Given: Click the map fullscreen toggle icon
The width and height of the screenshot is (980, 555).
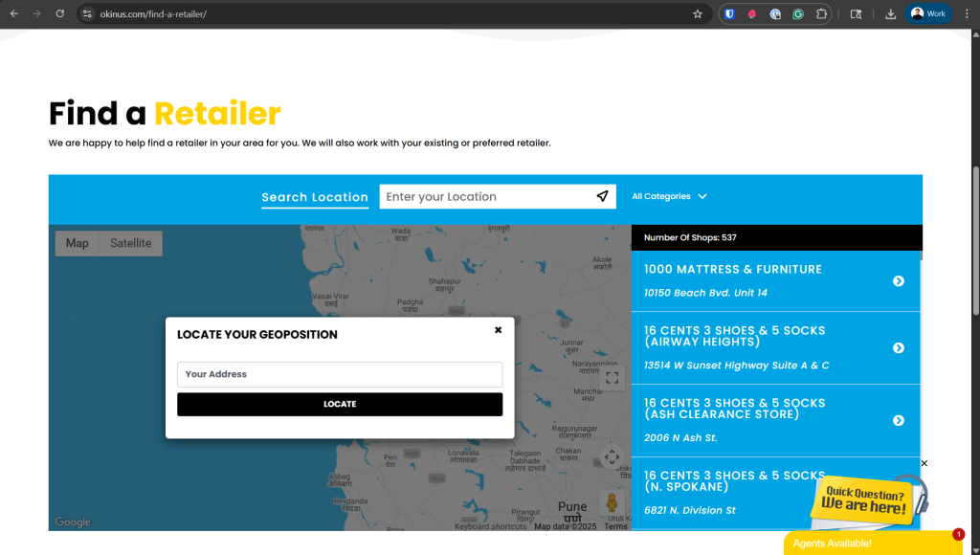Looking at the screenshot, I should click(x=612, y=377).
